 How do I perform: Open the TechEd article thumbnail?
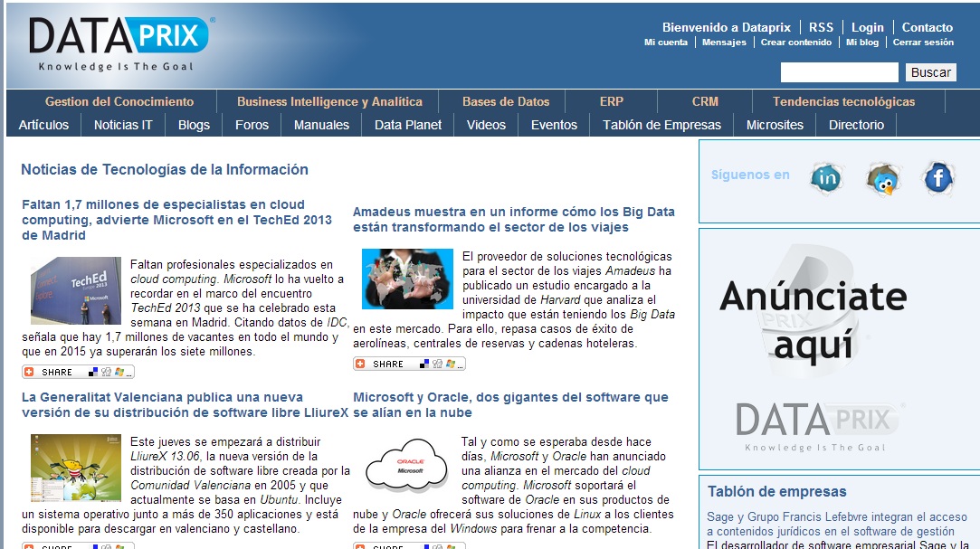click(76, 290)
